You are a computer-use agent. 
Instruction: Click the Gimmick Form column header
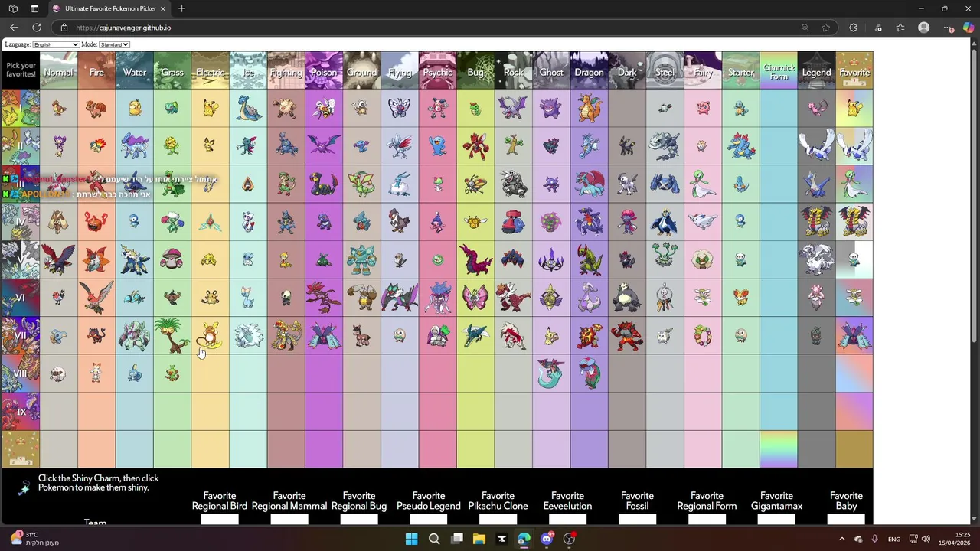click(779, 70)
